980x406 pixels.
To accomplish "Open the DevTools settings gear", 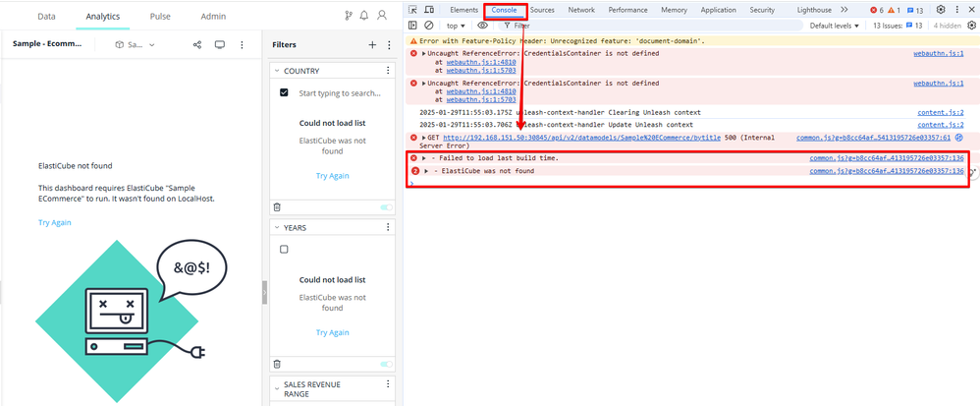I will pos(941,10).
